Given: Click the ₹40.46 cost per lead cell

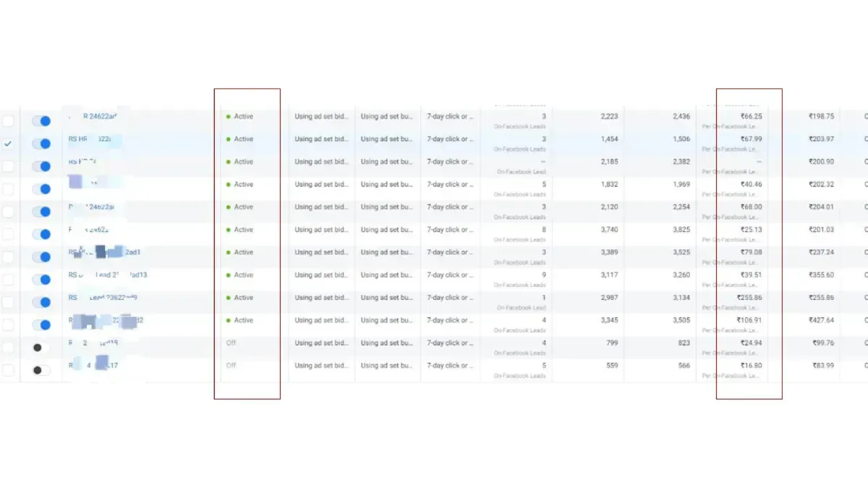Looking at the screenshot, I should click(751, 184).
